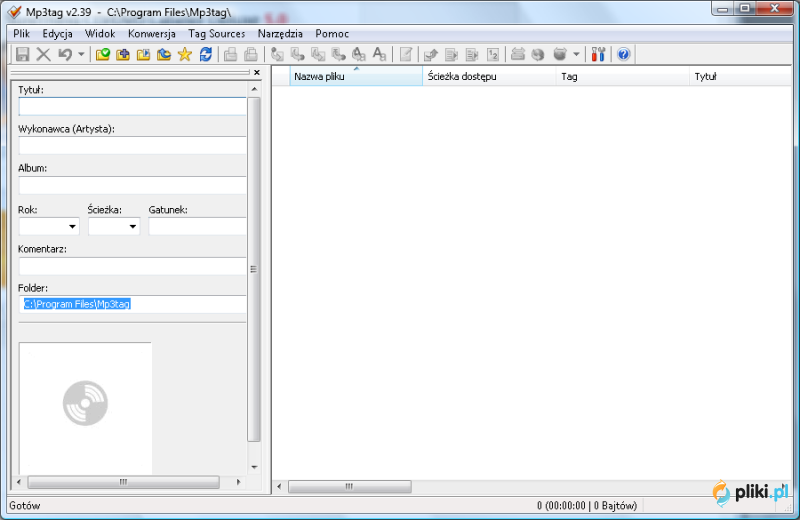
Task: Open the Konwersja menu
Action: click(x=152, y=34)
